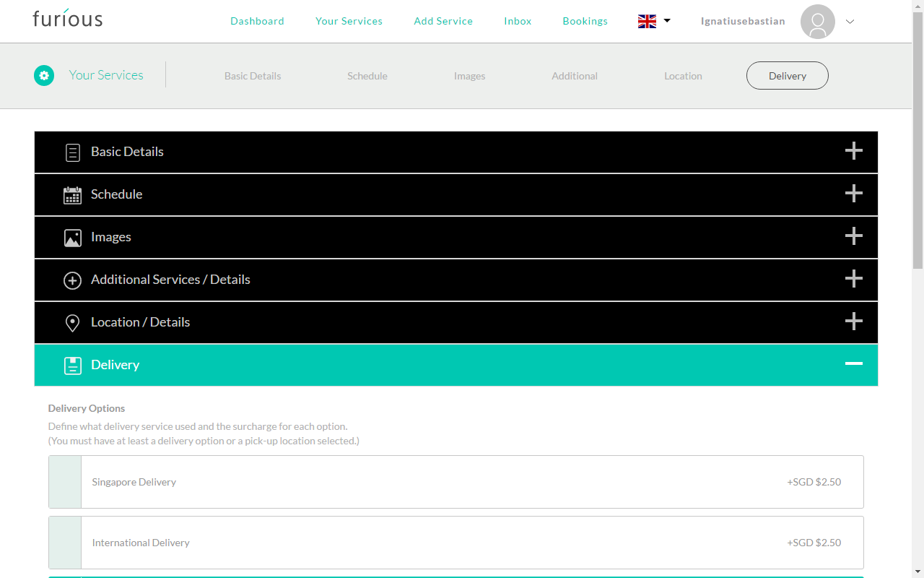The width and height of the screenshot is (924, 578).
Task: Toggle the Singapore Delivery option checkbox
Action: click(x=65, y=482)
